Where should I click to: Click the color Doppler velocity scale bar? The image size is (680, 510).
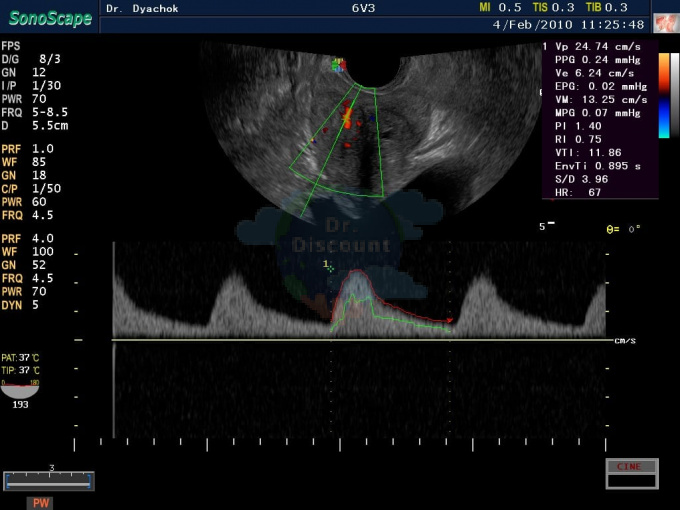664,95
